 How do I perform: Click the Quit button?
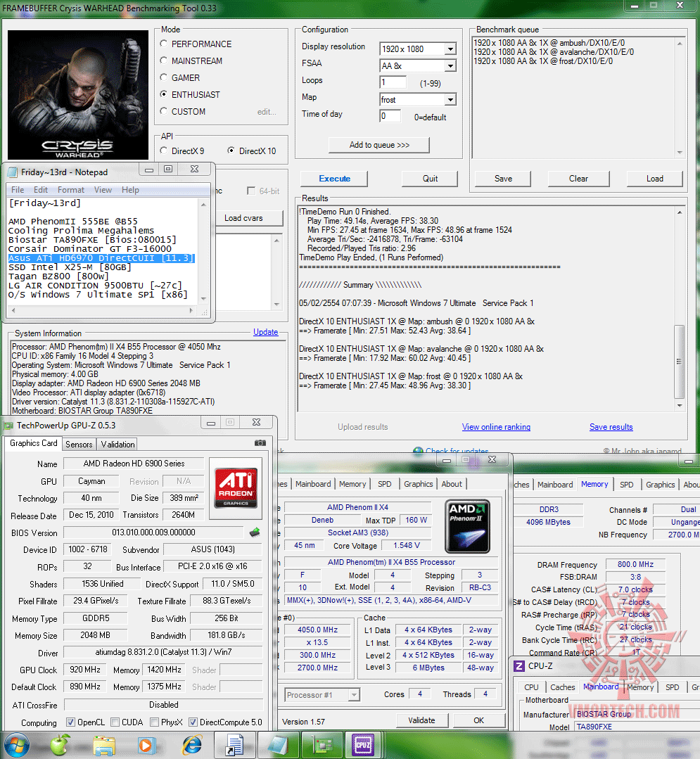point(430,179)
